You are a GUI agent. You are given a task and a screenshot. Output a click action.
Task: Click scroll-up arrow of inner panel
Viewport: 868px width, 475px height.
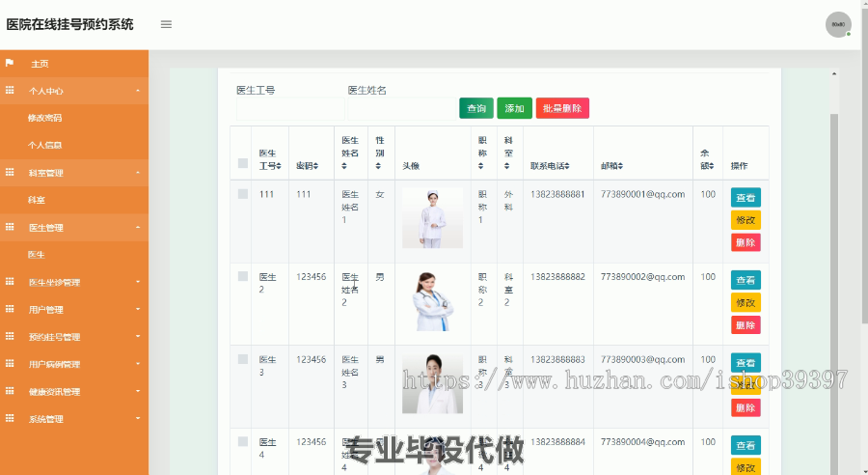coord(834,73)
